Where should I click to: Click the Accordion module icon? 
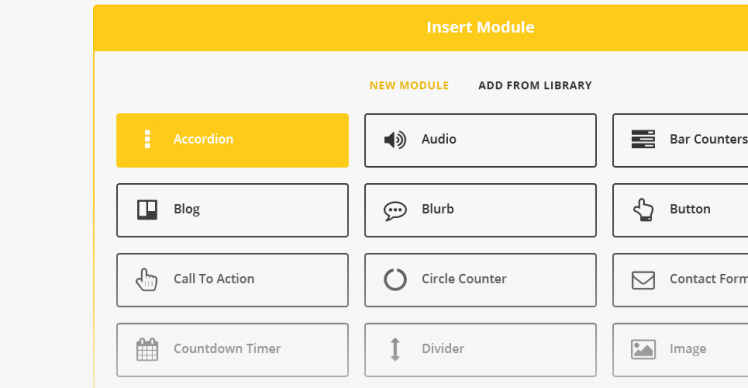tap(147, 139)
